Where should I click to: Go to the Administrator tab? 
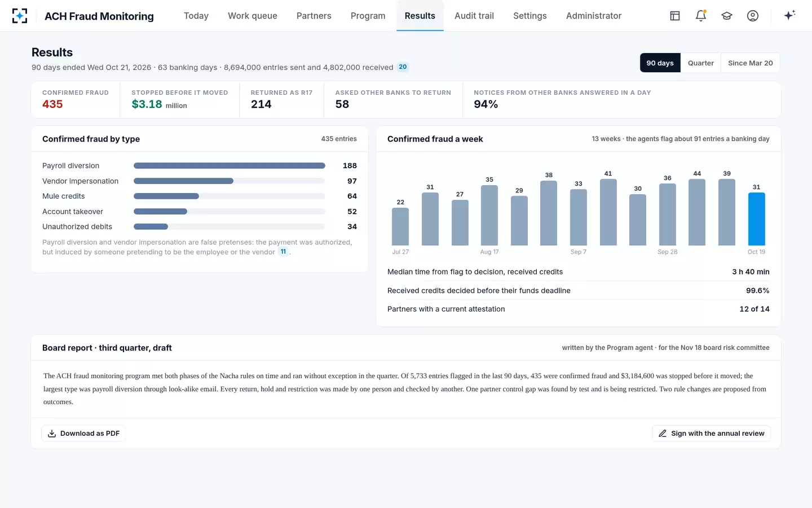pyautogui.click(x=594, y=16)
